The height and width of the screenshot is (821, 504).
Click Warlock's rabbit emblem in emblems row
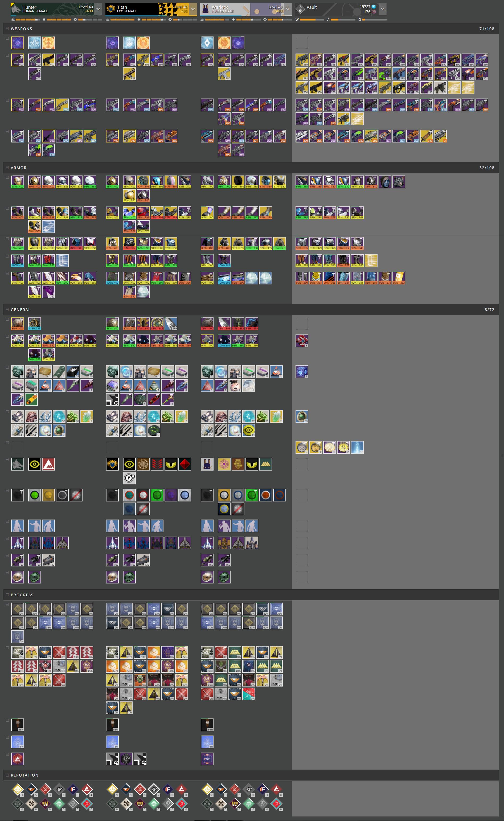pos(207,464)
